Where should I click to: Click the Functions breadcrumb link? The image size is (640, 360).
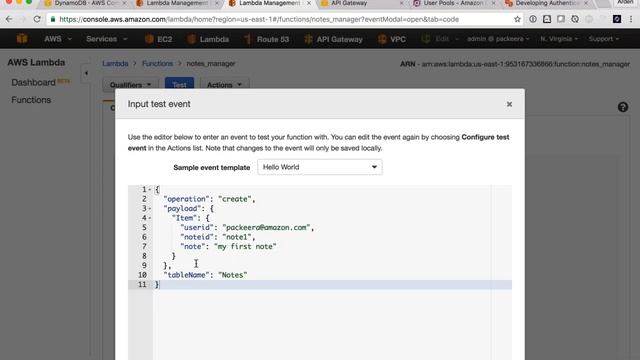tap(157, 64)
